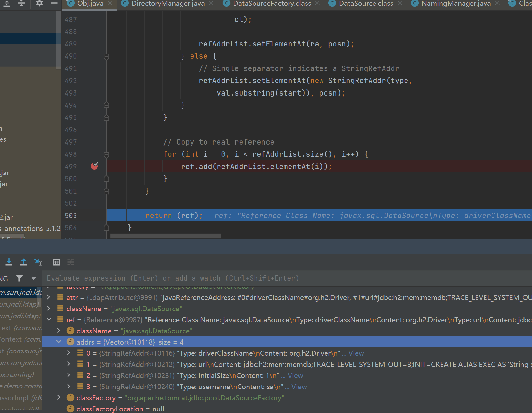Click the Obj.java class file icon

coord(70,4)
